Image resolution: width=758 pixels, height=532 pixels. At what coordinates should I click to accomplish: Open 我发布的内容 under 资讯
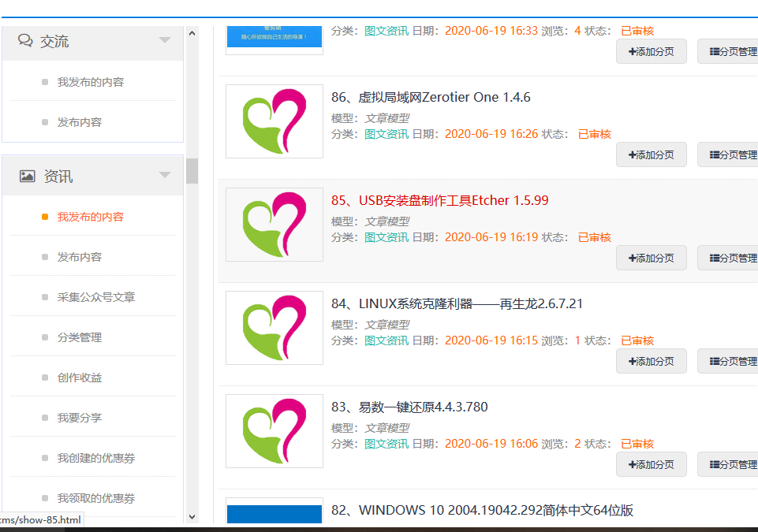click(90, 217)
